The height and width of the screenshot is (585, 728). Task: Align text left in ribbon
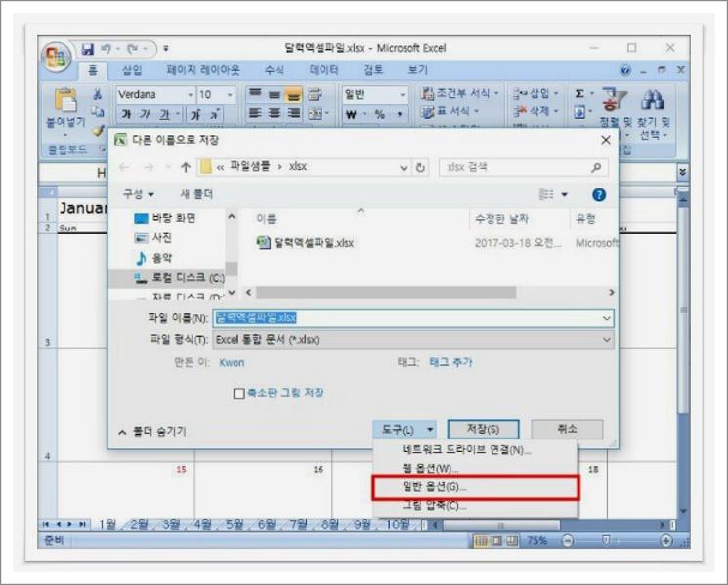coord(255,113)
